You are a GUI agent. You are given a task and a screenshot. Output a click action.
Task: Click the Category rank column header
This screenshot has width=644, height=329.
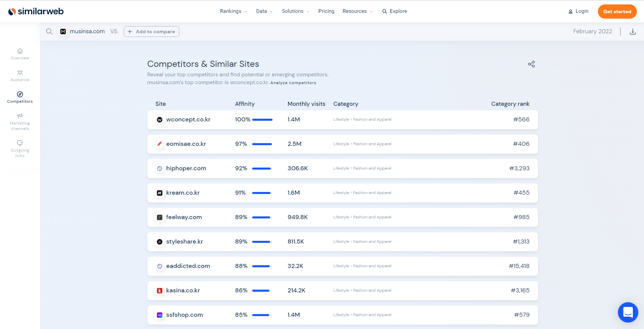510,104
